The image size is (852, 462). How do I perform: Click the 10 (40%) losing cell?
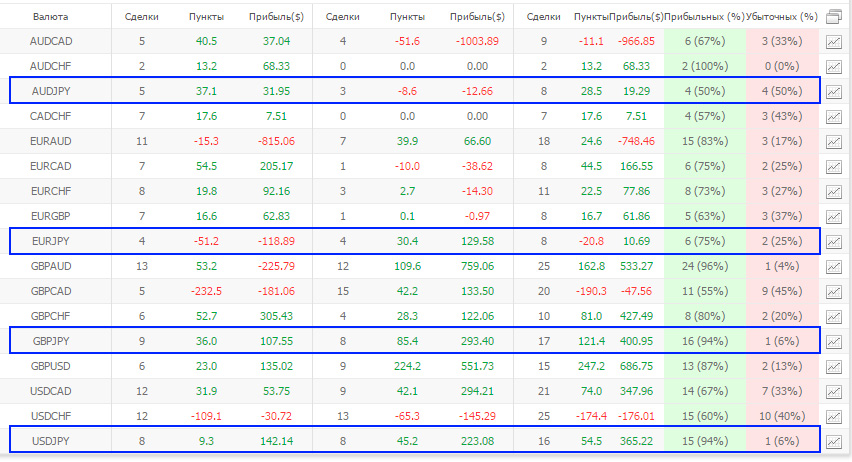tap(782, 416)
